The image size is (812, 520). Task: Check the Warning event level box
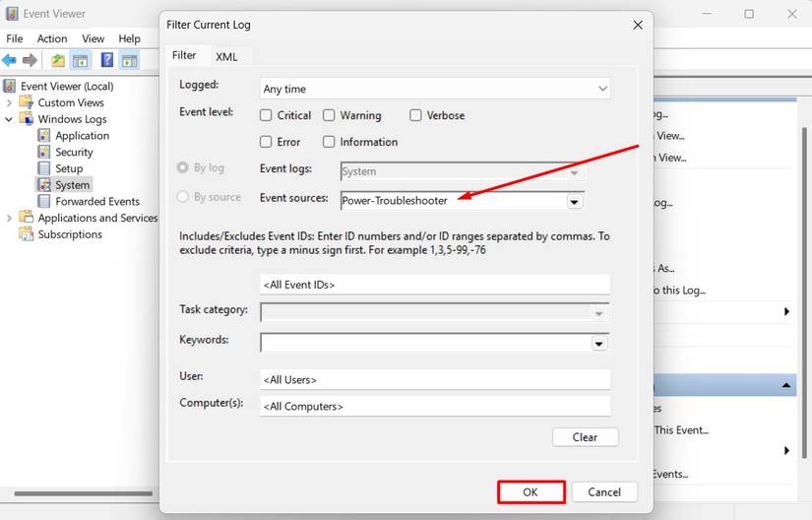click(329, 115)
